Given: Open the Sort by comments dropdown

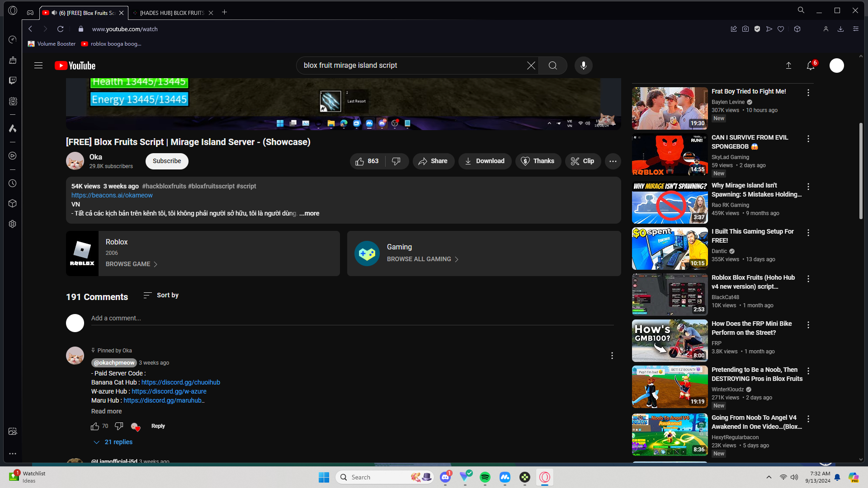Looking at the screenshot, I should (x=161, y=295).
